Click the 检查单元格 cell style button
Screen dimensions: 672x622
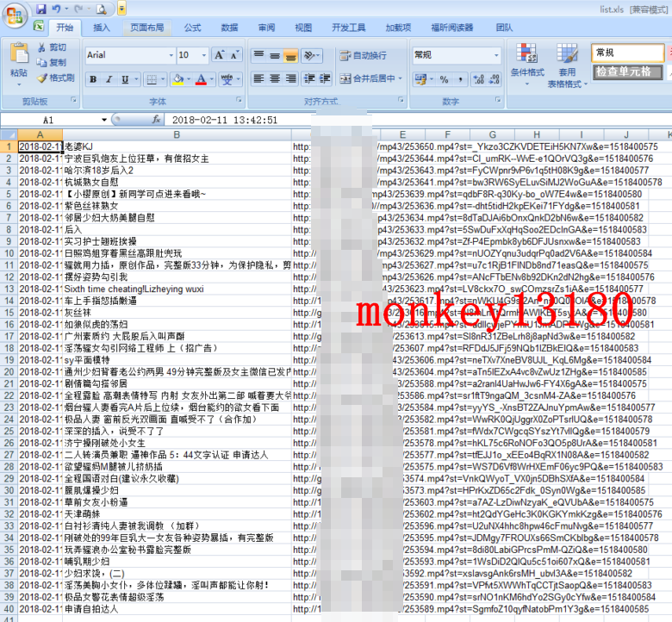[625, 72]
